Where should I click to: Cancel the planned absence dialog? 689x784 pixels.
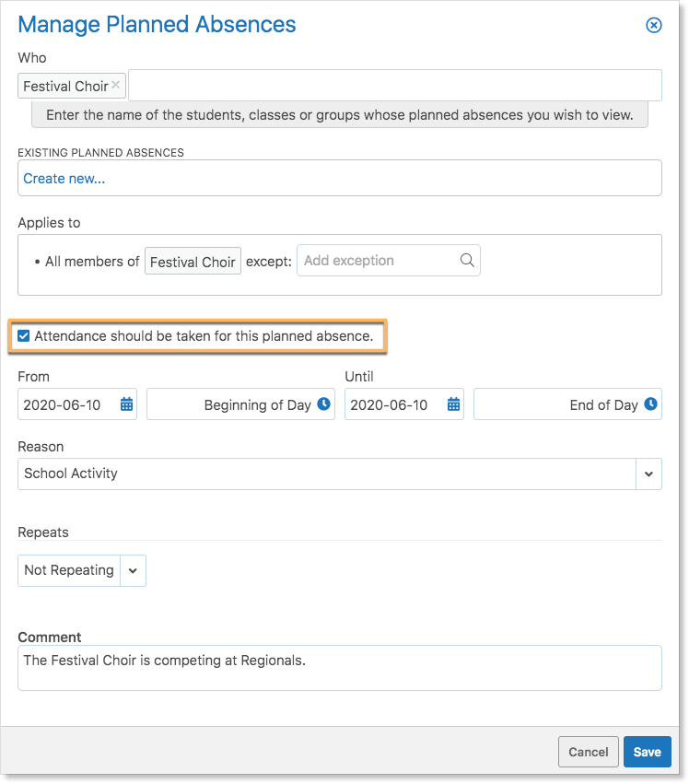click(589, 752)
